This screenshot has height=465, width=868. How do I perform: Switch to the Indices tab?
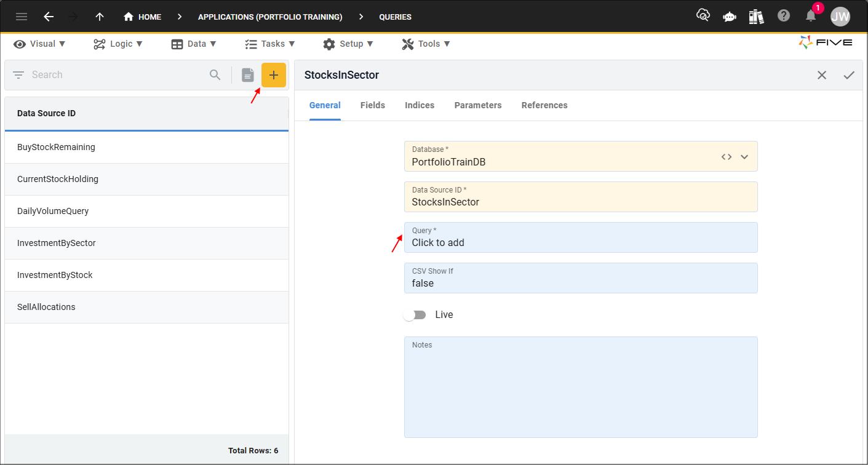tap(420, 105)
